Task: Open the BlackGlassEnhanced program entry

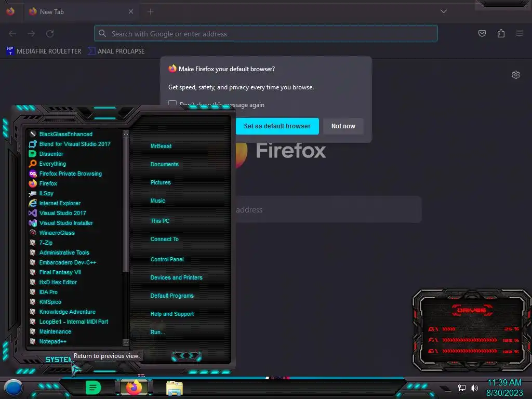Action: (65, 134)
